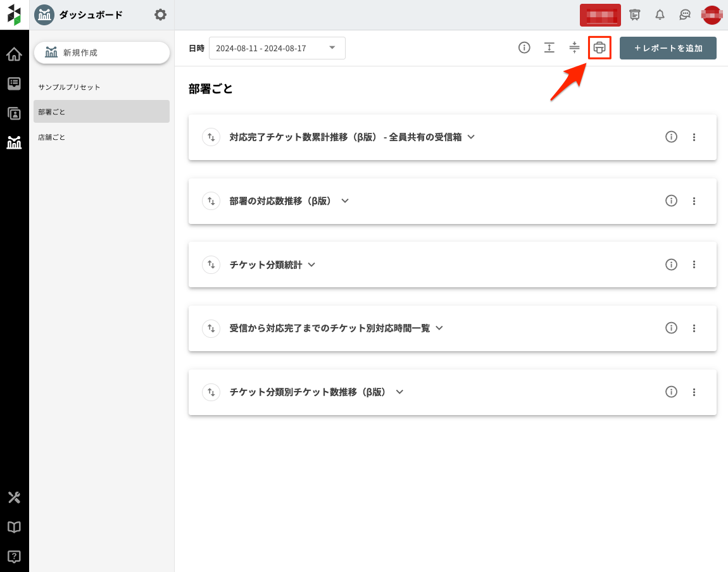This screenshot has width=728, height=572.
Task: Open the dashboard chart sidebar icon
Action: coord(14,142)
